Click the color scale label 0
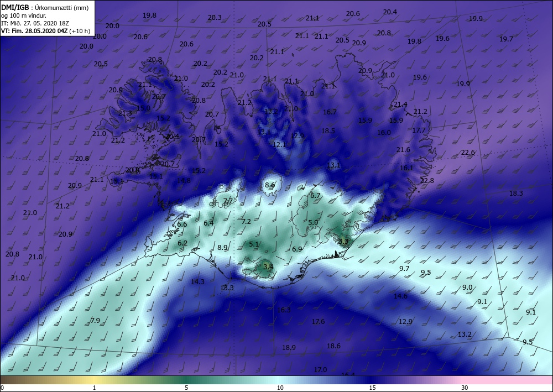The height and width of the screenshot is (392, 553). [x=2, y=388]
